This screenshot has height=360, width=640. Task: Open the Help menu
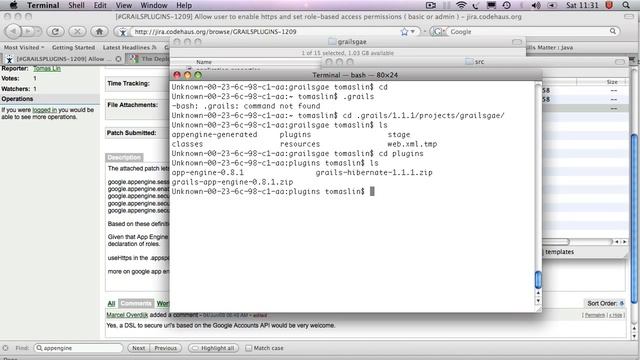184,5
